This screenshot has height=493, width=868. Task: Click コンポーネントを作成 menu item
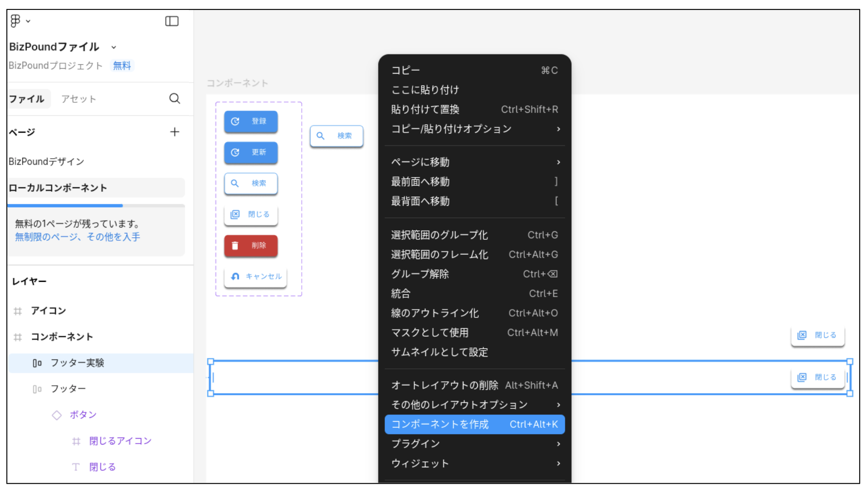tap(475, 424)
